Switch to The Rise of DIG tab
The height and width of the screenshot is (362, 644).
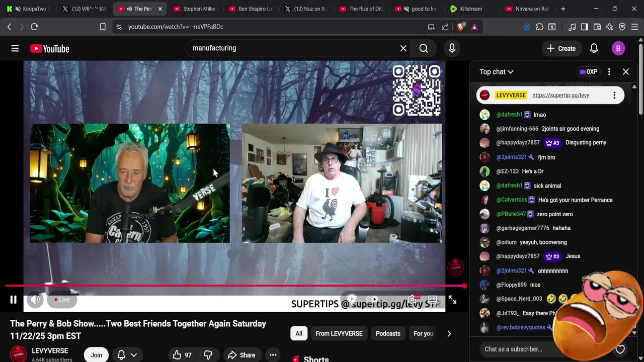[361, 9]
